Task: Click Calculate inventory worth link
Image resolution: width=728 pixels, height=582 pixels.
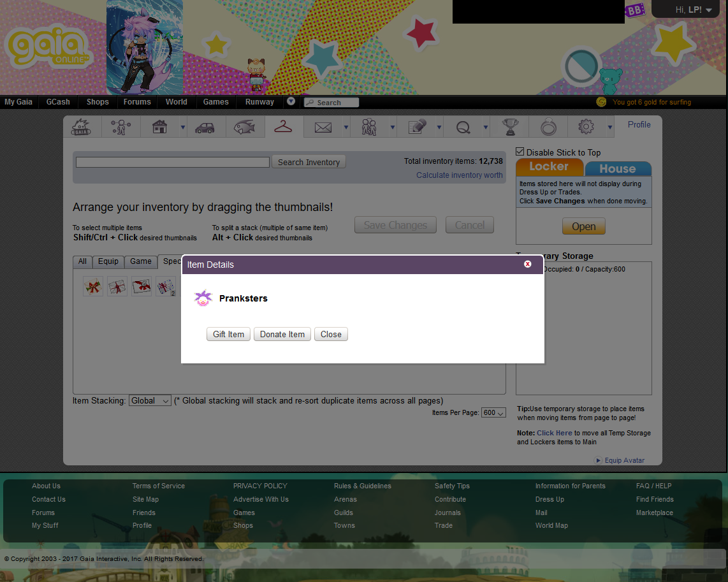Action: point(459,175)
